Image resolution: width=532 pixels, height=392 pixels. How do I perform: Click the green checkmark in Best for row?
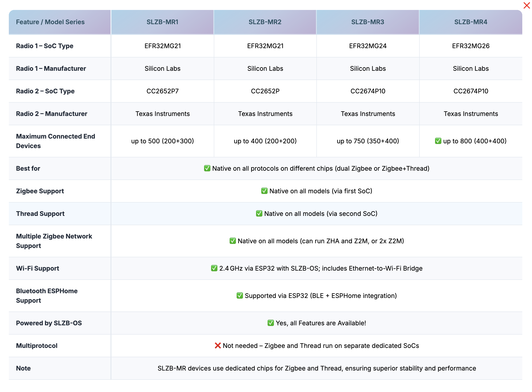207,168
